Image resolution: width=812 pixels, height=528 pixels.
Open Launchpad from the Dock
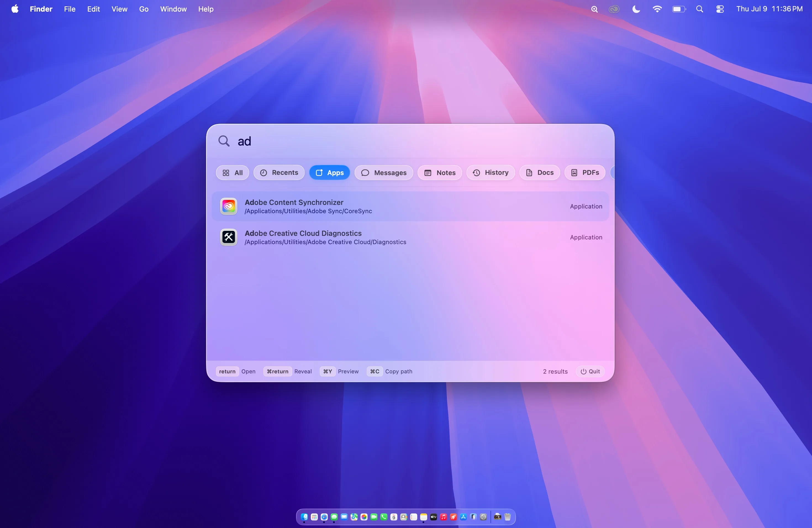point(314,517)
